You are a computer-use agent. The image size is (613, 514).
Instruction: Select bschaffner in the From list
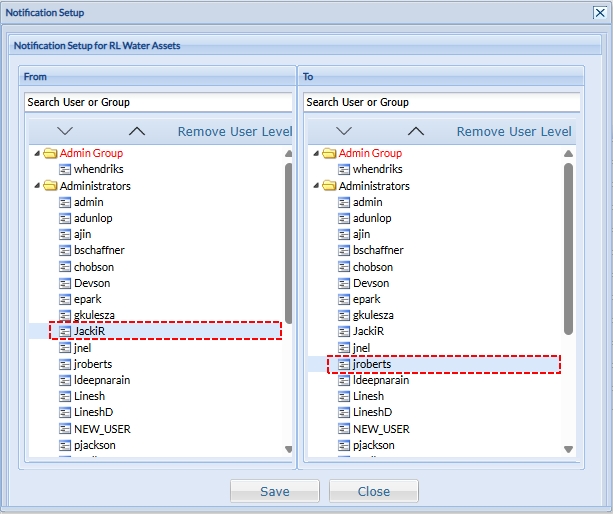click(99, 250)
